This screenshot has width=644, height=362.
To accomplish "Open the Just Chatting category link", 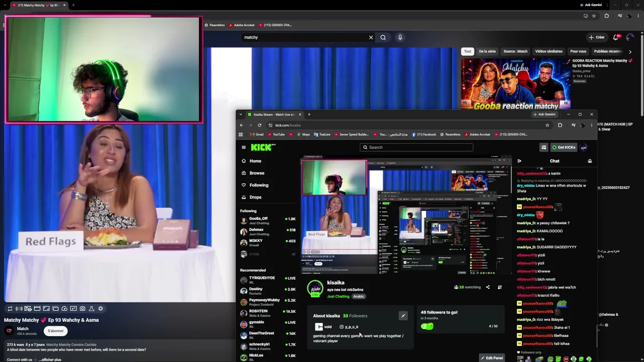I will click(338, 297).
